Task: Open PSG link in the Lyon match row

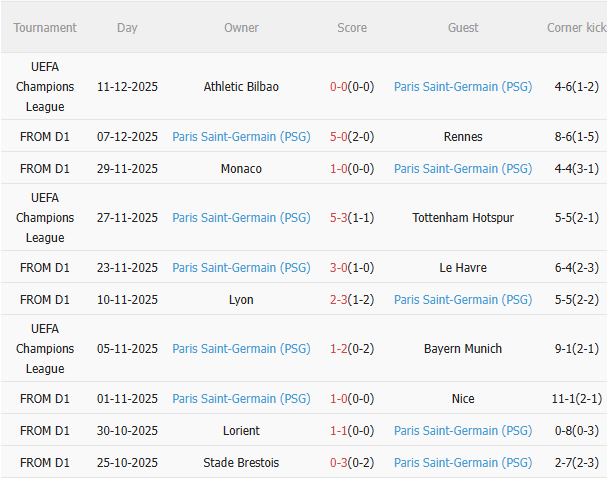Action: pos(463,300)
